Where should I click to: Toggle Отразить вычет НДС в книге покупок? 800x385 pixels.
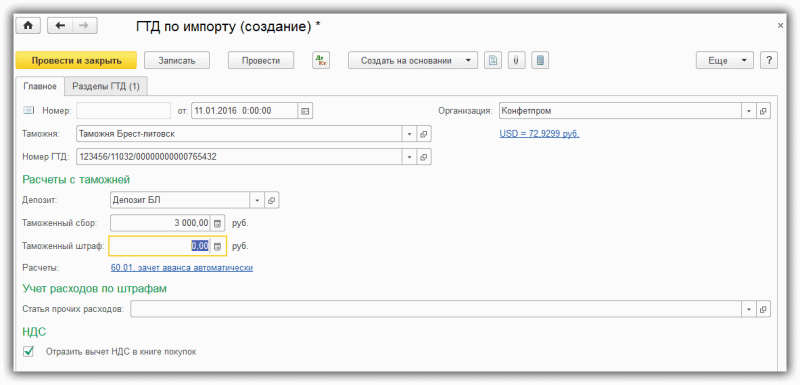coord(29,351)
